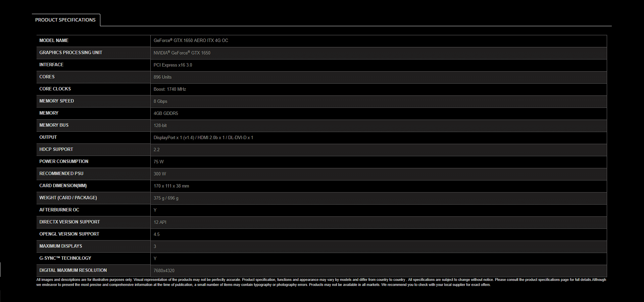This screenshot has width=644, height=302.
Task: Click the '4.5' OpenGL value
Action: pyautogui.click(x=157, y=234)
